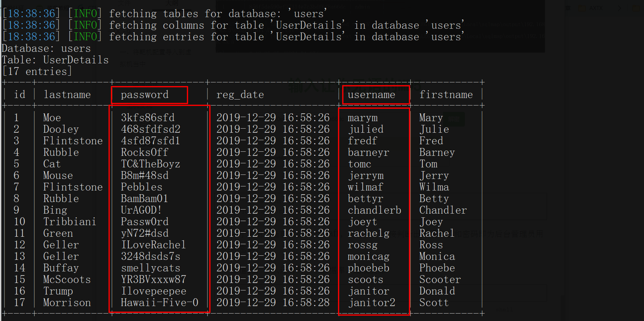Viewport: 644px width, 321px height.
Task: Click username 'phoebeb'
Action: point(369,268)
